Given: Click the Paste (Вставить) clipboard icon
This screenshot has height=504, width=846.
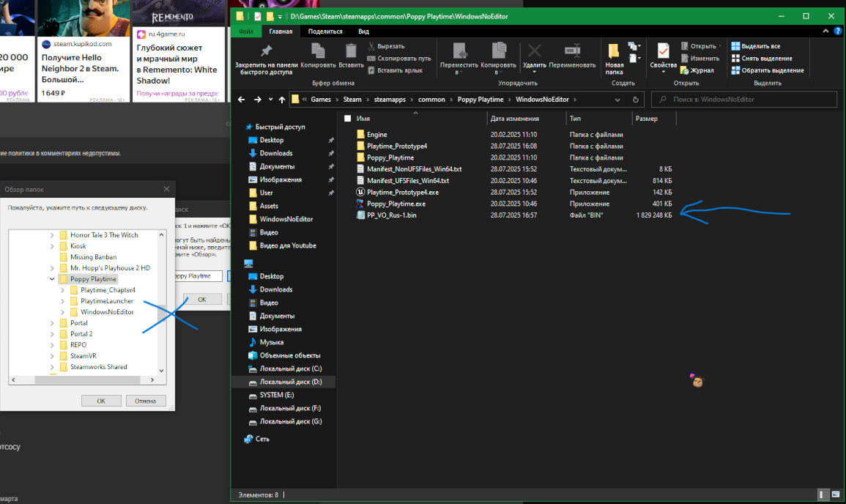Looking at the screenshot, I should pyautogui.click(x=351, y=51).
